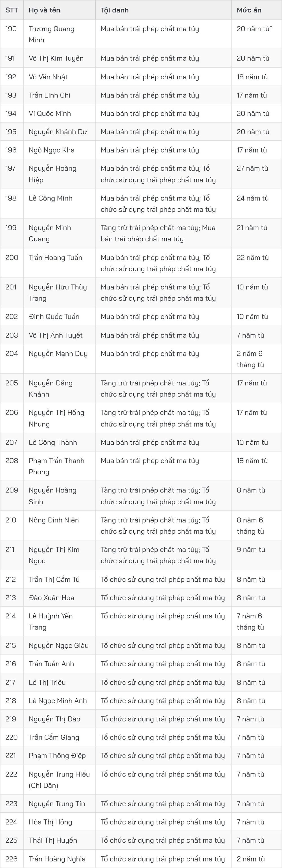282x868 pixels.
Task: Click the Họ và tên column header
Action: (45, 10)
